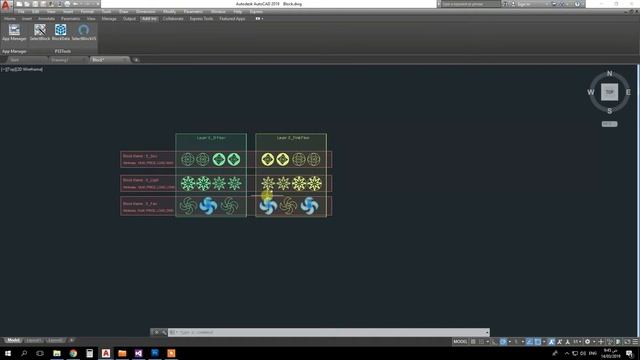Open the Calculator from the taskbar
Screen dimensions: 640x360
coord(89,353)
